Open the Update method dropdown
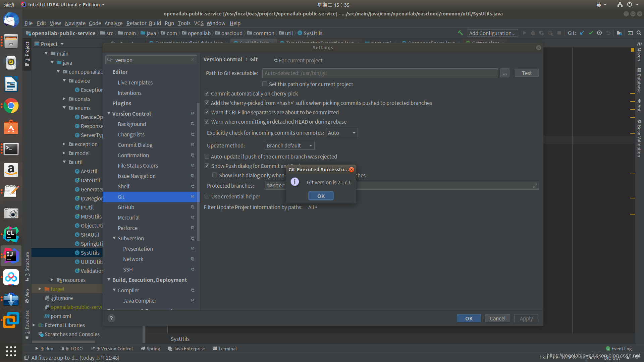Viewport: 644px width, 362px height. coord(289,145)
